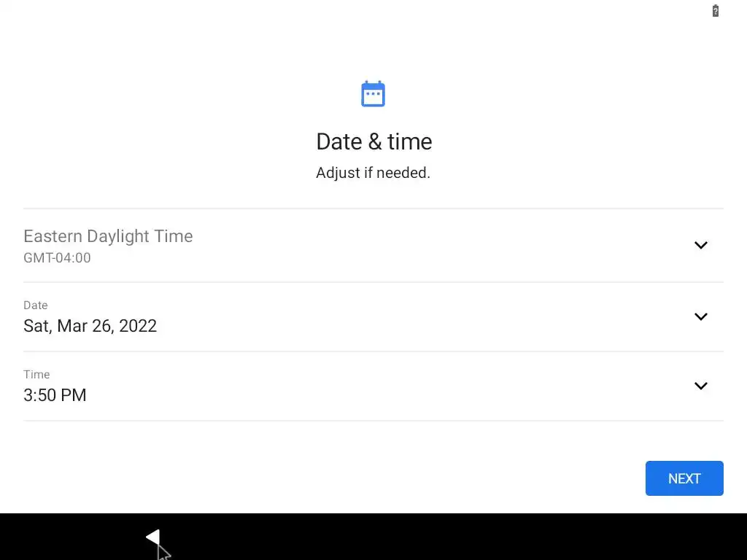Click the NEXT button
The image size is (747, 560).
click(x=684, y=478)
